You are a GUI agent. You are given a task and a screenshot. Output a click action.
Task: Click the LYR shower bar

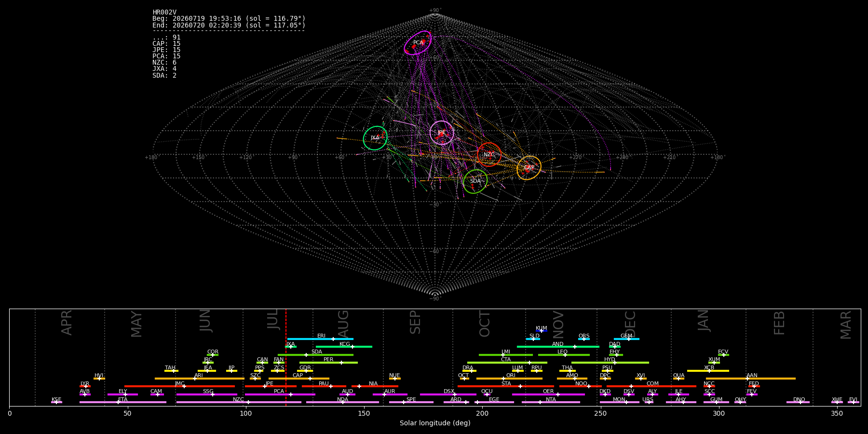[85, 386]
